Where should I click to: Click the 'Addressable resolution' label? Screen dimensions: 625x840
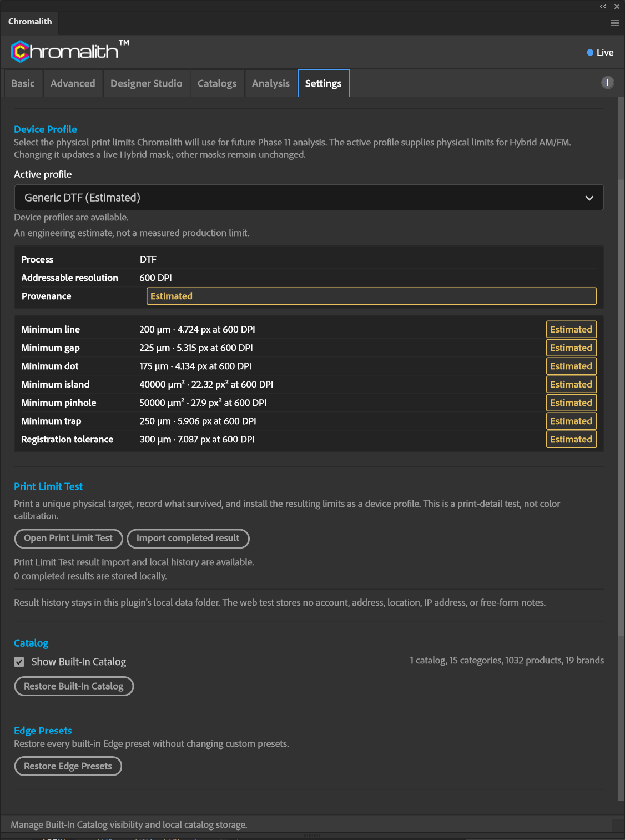click(69, 278)
